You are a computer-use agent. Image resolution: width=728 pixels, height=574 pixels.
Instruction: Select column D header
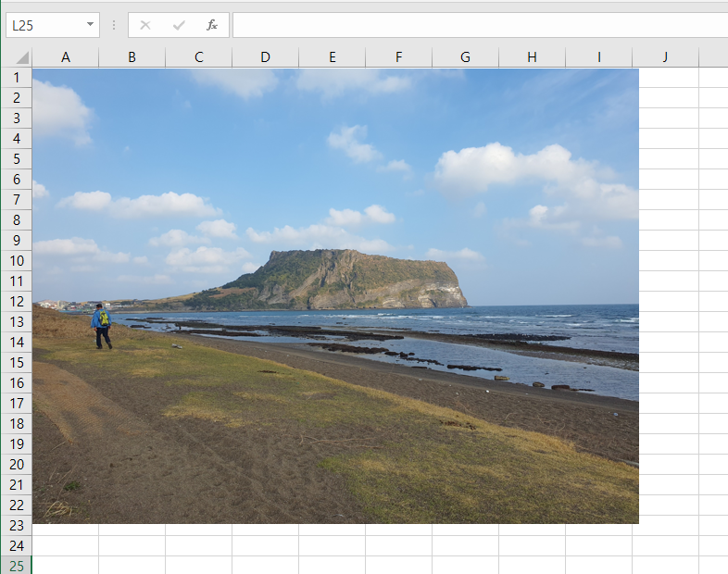265,57
